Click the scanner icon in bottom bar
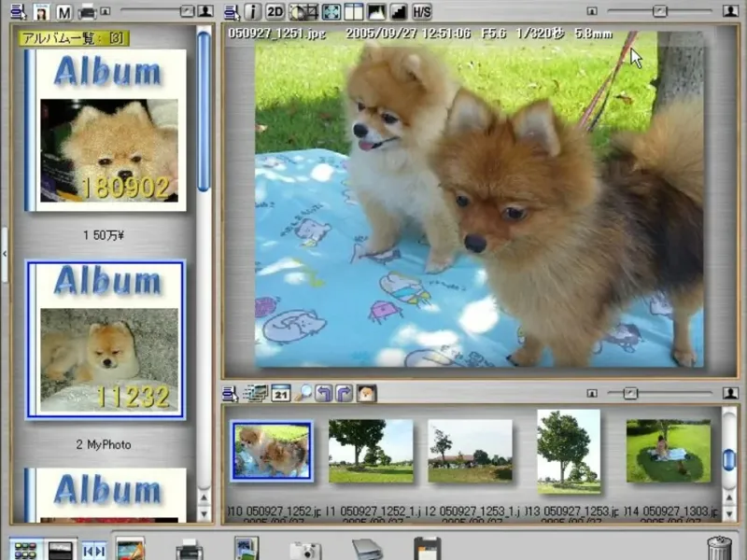This screenshot has height=560, width=747. point(366,549)
